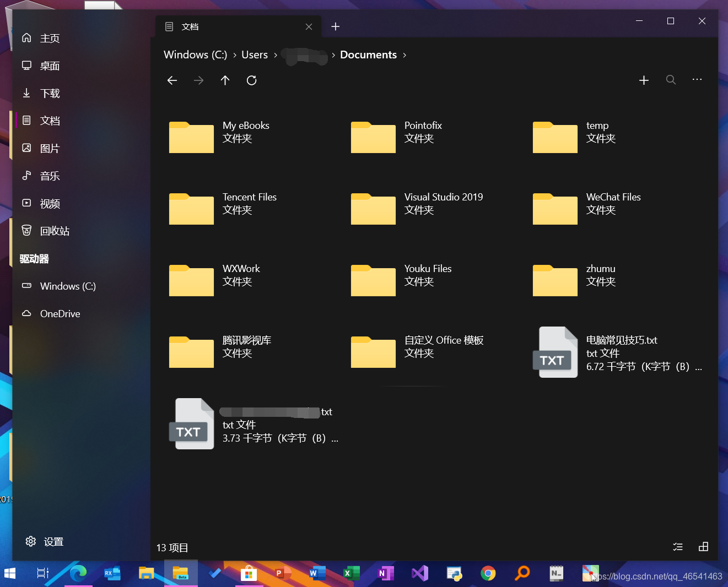Viewport: 728px width, 587px height.
Task: Go up one folder level
Action: coord(225,80)
